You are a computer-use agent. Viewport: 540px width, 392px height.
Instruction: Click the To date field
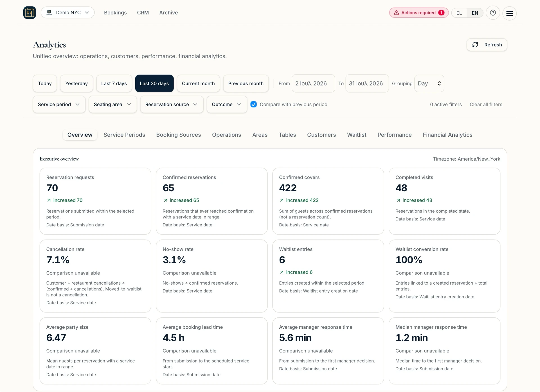click(367, 84)
